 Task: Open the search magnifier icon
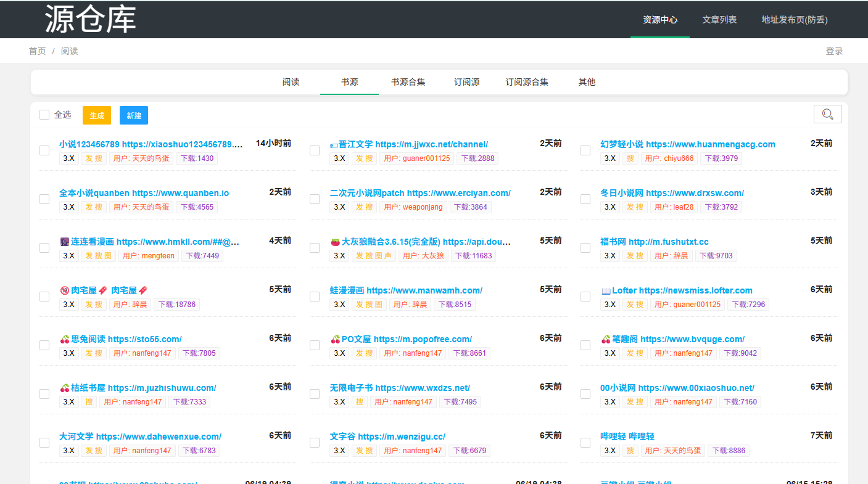827,114
